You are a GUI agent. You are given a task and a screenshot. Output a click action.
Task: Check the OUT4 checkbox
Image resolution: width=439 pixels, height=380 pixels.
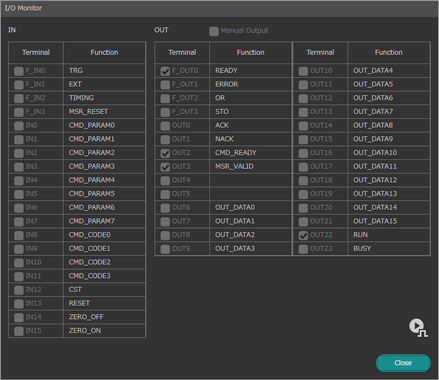(x=165, y=180)
